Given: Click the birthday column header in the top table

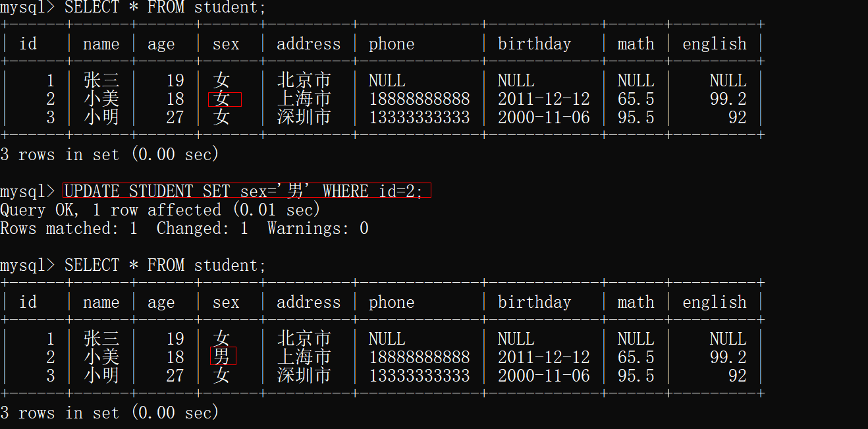Looking at the screenshot, I should click(534, 44).
